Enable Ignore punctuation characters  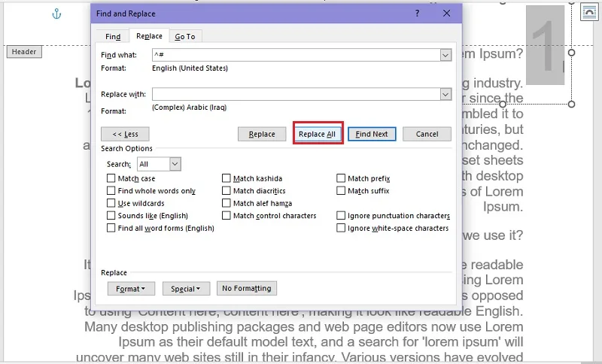(x=341, y=216)
